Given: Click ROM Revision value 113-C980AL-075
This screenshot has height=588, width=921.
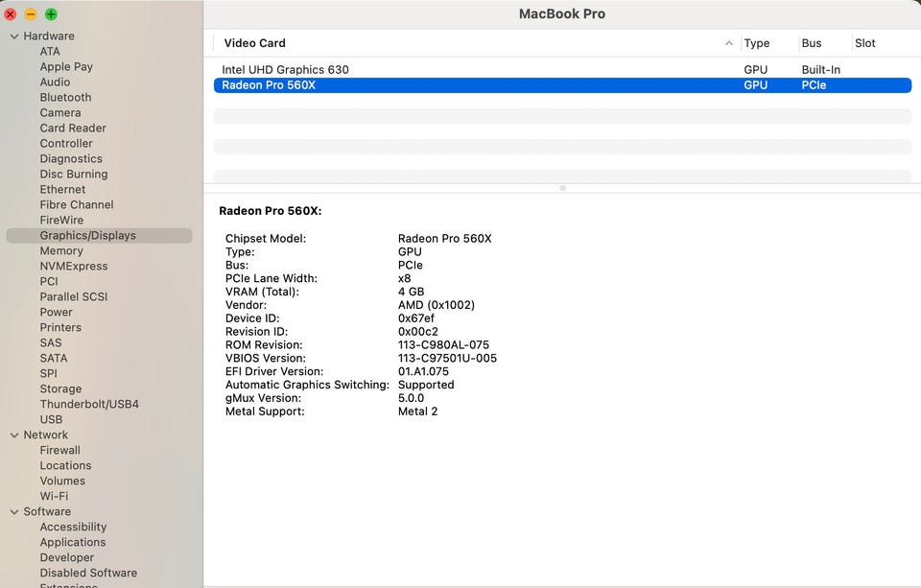Looking at the screenshot, I should [443, 344].
